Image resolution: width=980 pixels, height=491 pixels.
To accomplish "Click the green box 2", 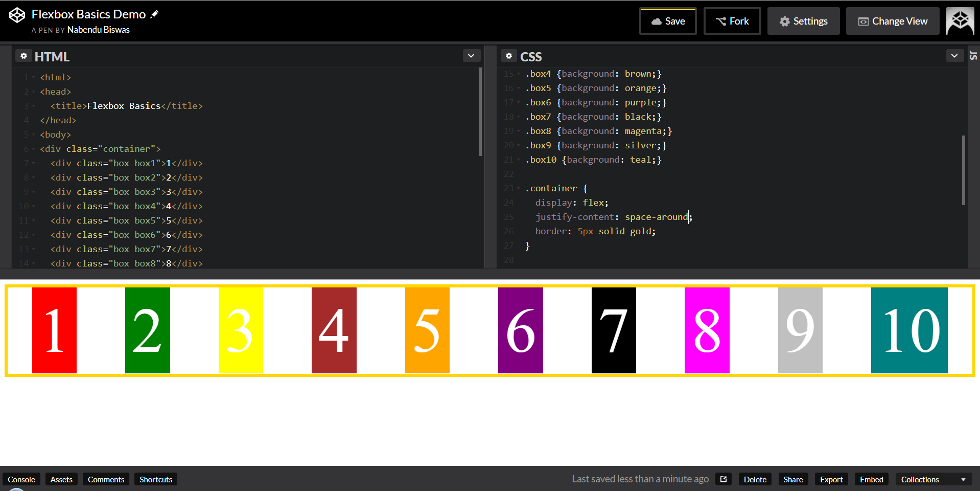I will coord(148,330).
